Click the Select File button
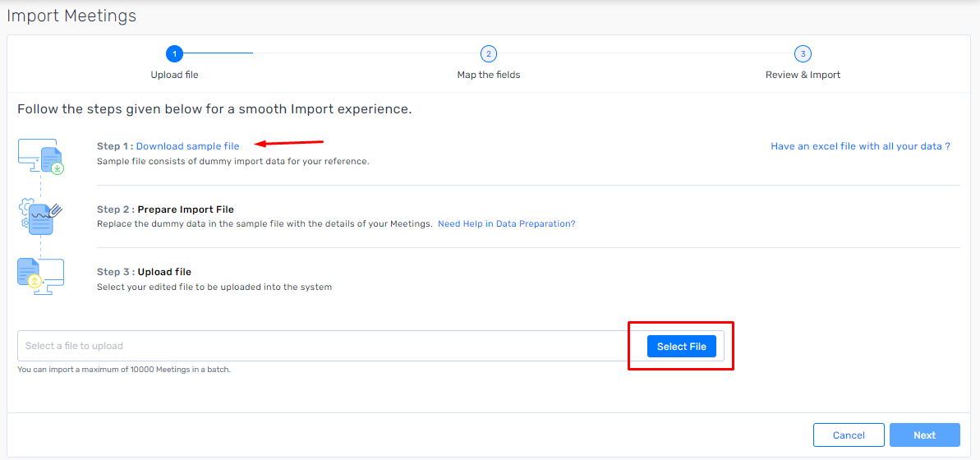Screen dimensions: 980x460 coord(681,347)
